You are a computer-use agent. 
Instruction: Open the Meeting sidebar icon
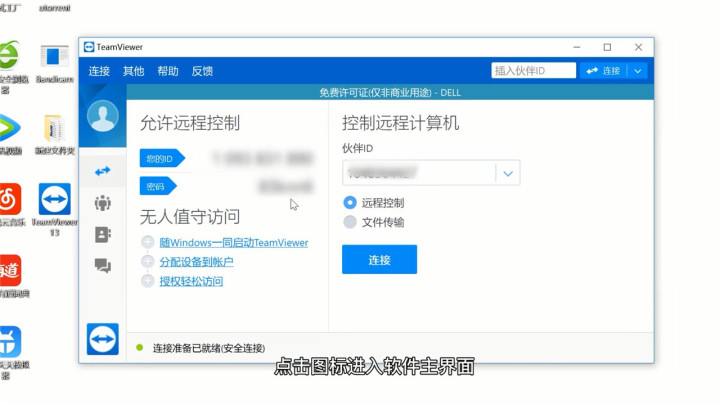coord(102,202)
